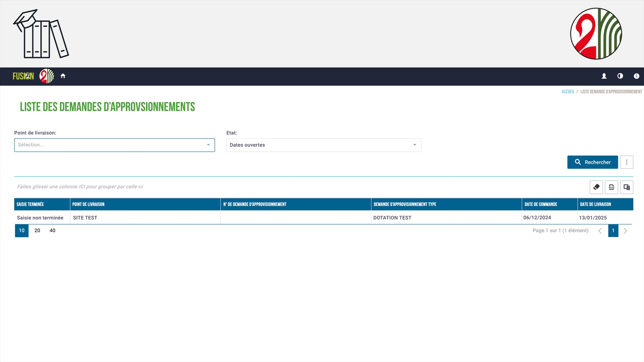Sort by Date de commande column header

(x=541, y=204)
